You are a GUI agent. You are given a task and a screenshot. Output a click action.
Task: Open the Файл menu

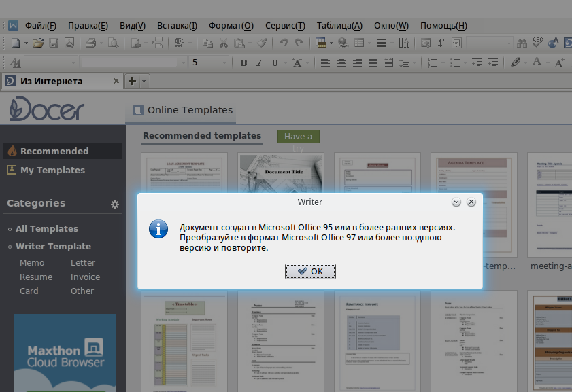coord(41,26)
